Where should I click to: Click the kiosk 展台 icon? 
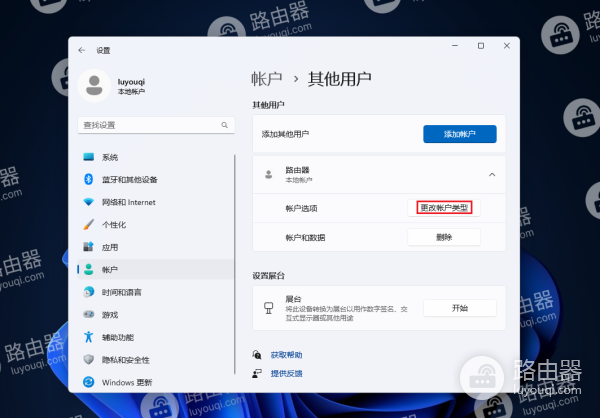(269, 308)
